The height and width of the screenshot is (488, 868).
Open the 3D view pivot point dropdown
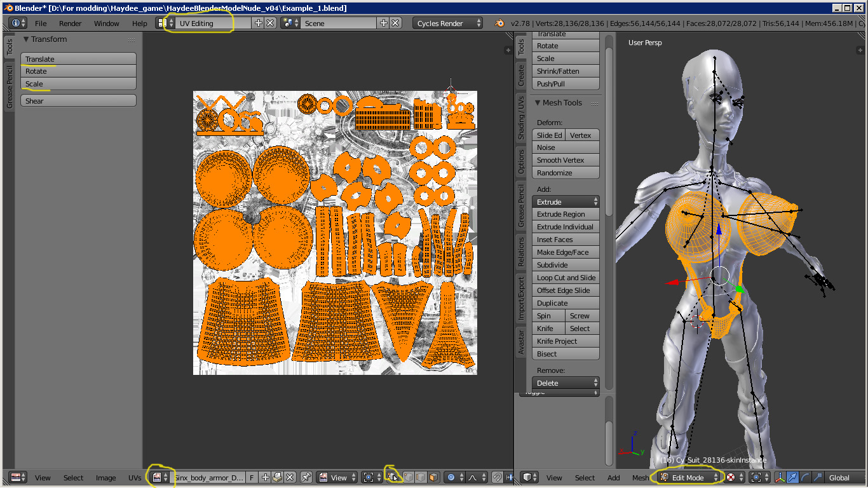[759, 477]
